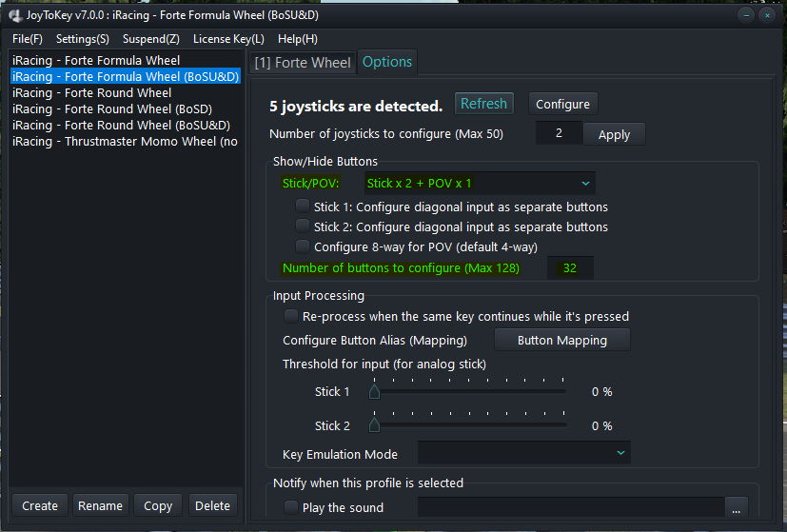Click the Stick 1 threshold 0 % value
Screen dimensions: 787x532
coord(601,392)
